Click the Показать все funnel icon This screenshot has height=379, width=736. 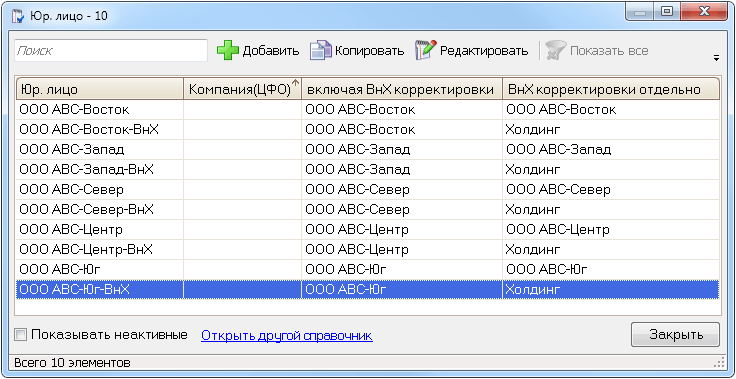click(556, 50)
